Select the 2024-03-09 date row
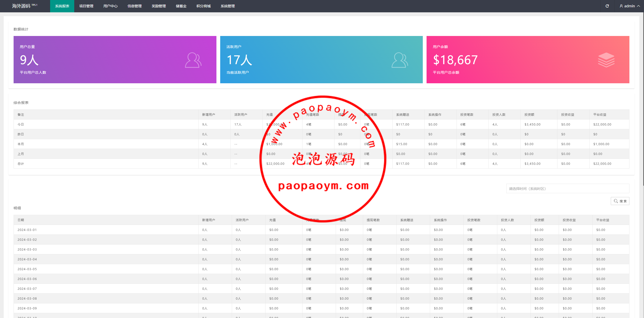This screenshot has height=318, width=644. pos(321,308)
